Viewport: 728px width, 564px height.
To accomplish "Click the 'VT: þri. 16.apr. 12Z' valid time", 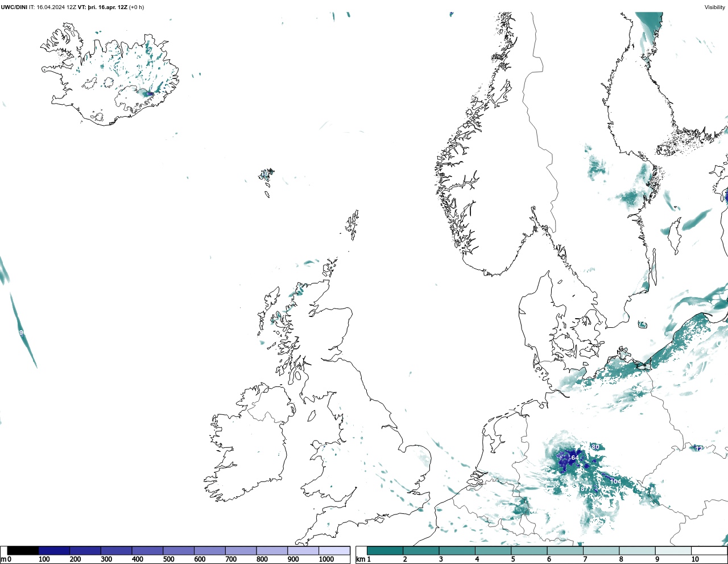I will (x=102, y=7).
